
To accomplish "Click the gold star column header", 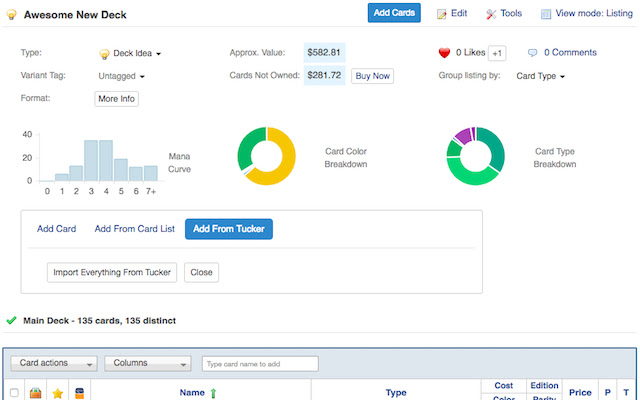I will pyautogui.click(x=58, y=393).
